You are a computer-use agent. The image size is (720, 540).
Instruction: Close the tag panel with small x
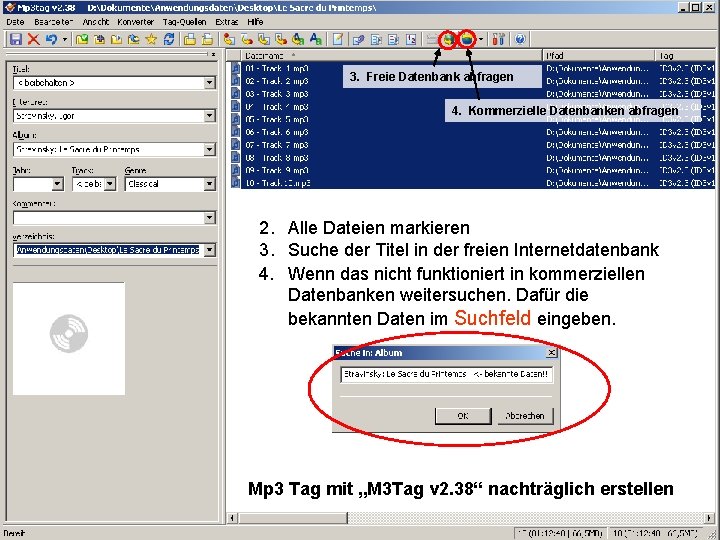214,54
